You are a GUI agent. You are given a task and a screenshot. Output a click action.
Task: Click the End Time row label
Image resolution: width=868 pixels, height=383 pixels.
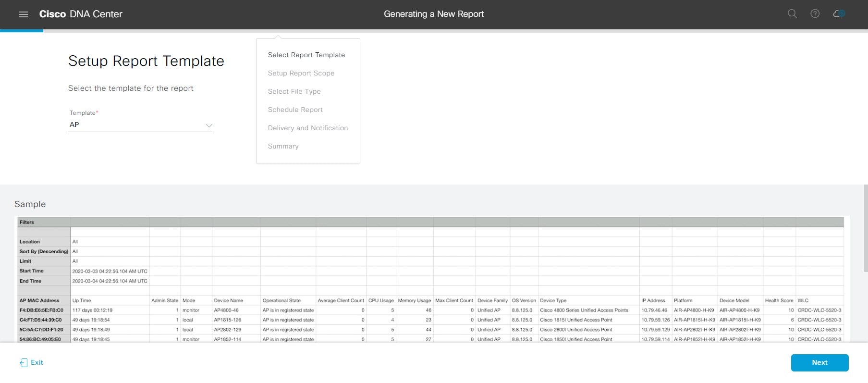(30, 281)
